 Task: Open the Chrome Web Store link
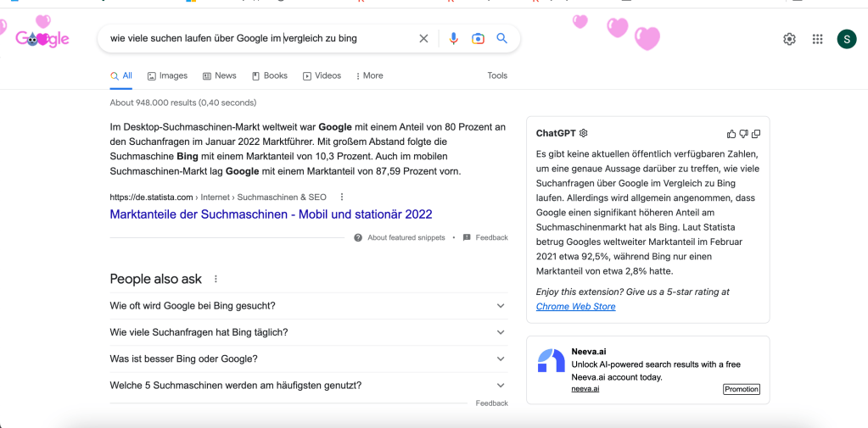[x=576, y=306]
